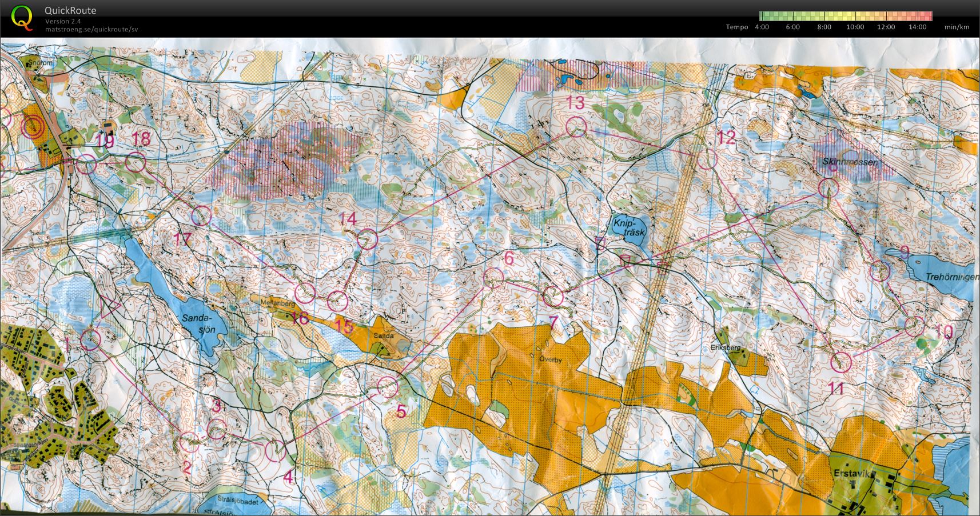Image resolution: width=980 pixels, height=516 pixels.
Task: Click control circle number 1
Action: tap(90, 340)
